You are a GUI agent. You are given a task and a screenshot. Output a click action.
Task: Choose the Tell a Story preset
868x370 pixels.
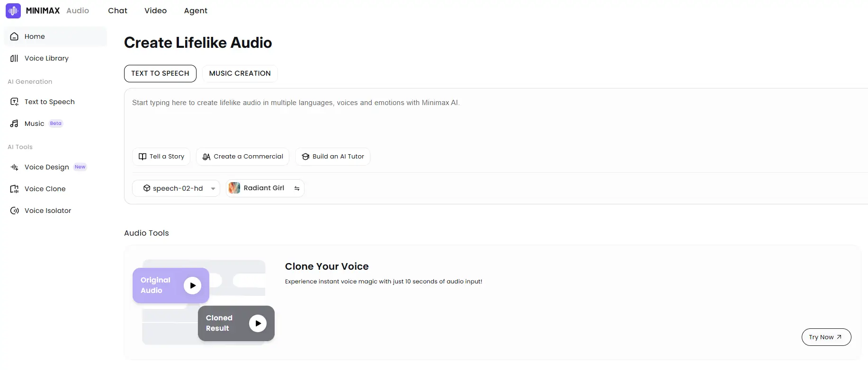tap(161, 157)
